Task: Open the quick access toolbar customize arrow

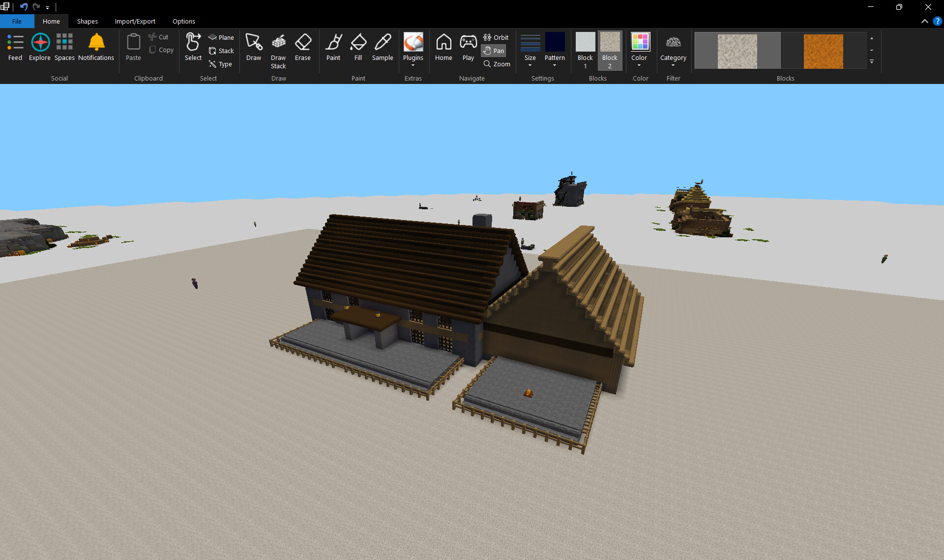Action: coord(47,7)
